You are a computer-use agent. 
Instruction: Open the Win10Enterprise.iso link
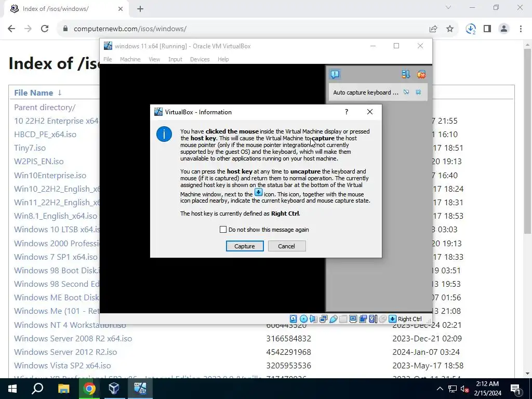pos(50,176)
